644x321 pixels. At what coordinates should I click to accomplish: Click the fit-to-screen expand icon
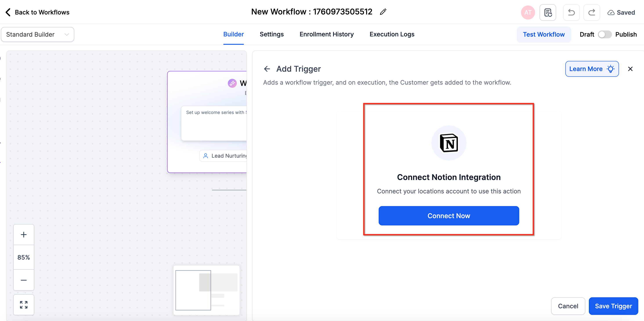point(24,305)
